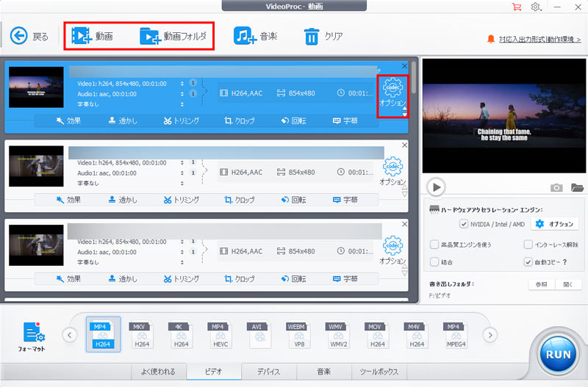Open the shopping cart icon
The image size is (588, 387).
(517, 7)
